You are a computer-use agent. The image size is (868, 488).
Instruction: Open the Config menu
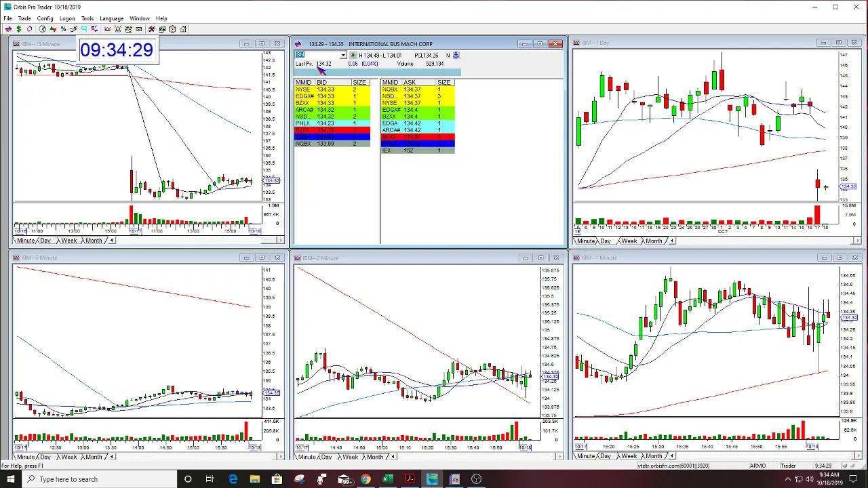pos(45,18)
